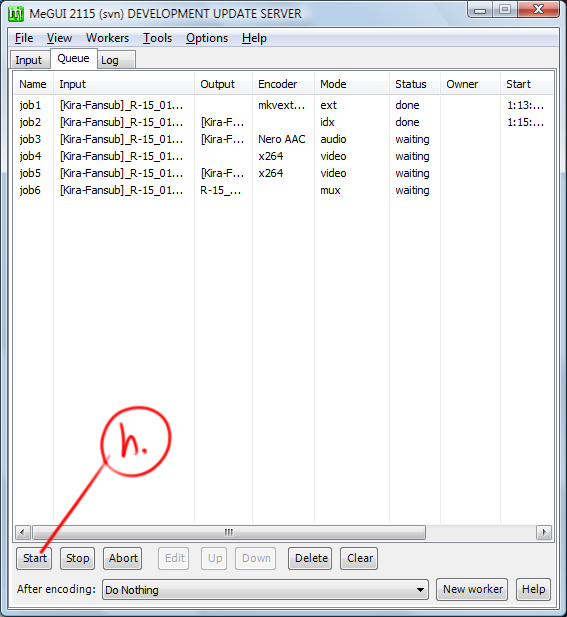The width and height of the screenshot is (567, 617).
Task: Delete the selected job
Action: click(x=310, y=558)
